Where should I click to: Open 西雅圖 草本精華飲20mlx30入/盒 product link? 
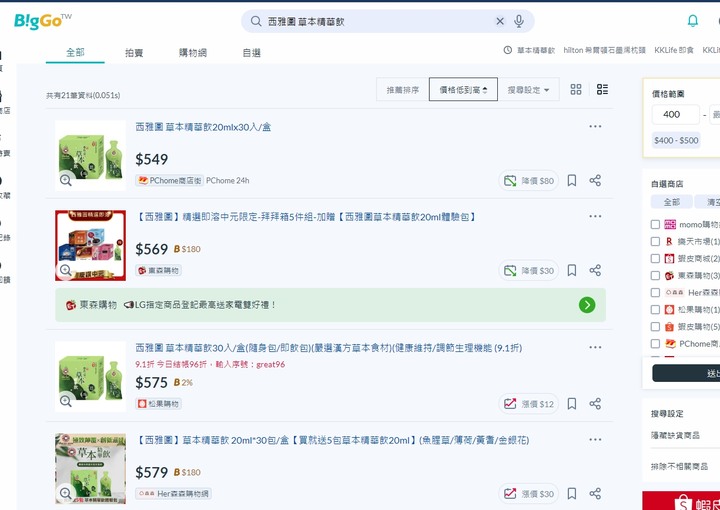point(203,127)
